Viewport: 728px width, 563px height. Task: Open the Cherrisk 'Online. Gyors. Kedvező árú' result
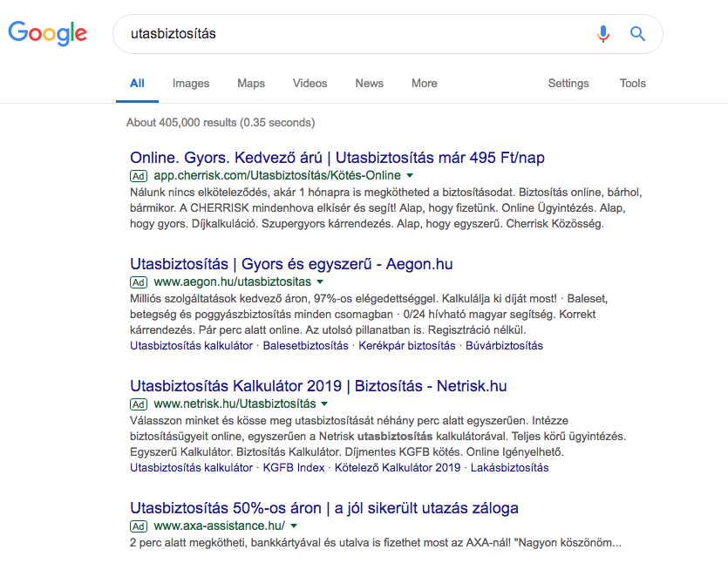point(337,158)
